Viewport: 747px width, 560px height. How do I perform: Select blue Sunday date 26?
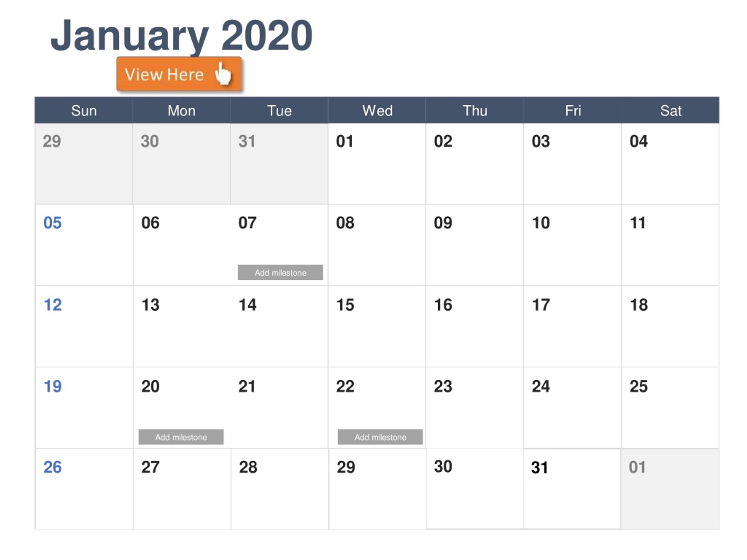pos(52,467)
